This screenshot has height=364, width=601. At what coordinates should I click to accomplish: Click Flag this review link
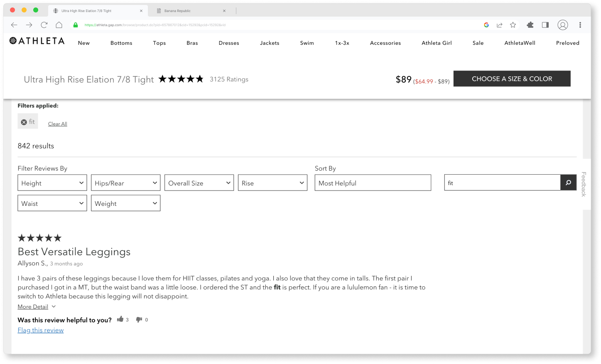(41, 330)
